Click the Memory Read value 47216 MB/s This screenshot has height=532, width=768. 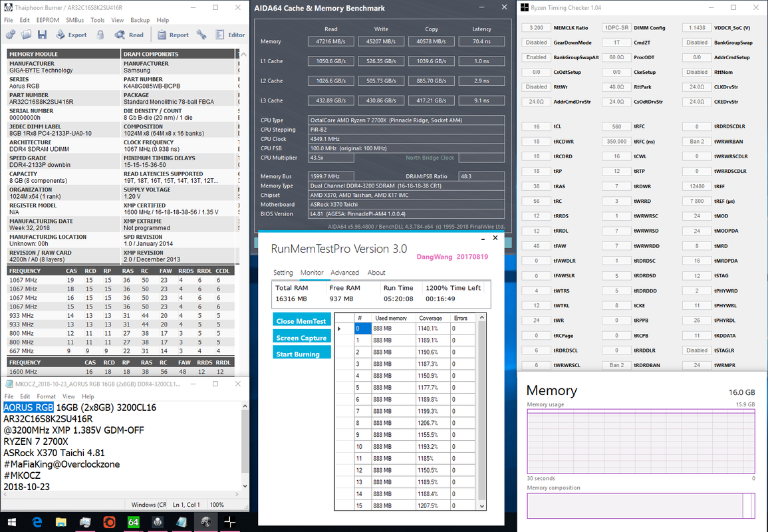[x=330, y=42]
